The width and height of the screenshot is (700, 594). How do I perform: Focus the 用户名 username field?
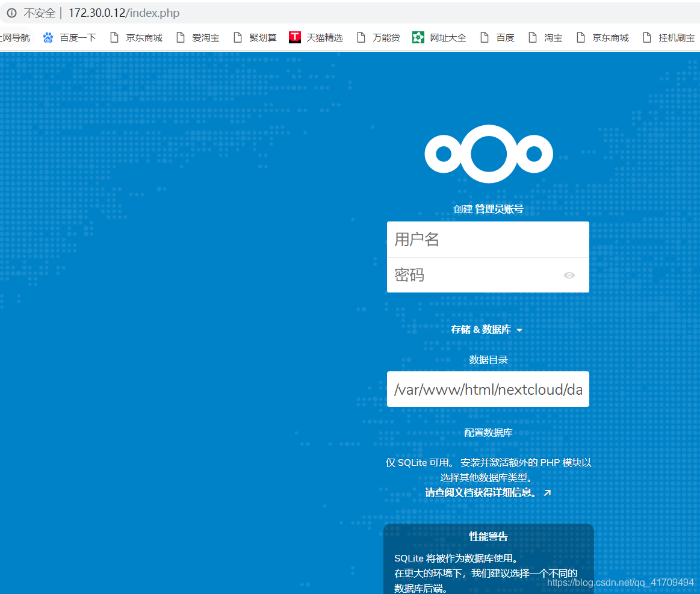point(488,239)
